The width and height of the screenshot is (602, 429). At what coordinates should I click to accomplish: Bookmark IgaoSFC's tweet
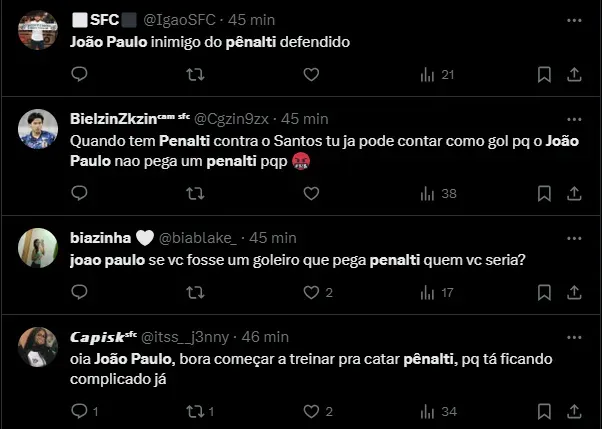click(x=544, y=75)
